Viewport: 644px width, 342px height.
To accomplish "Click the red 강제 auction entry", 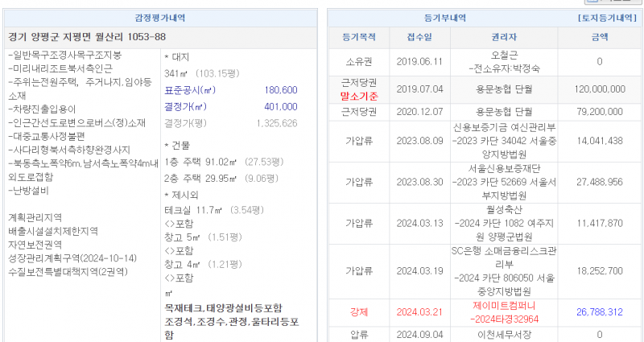I will [358, 311].
